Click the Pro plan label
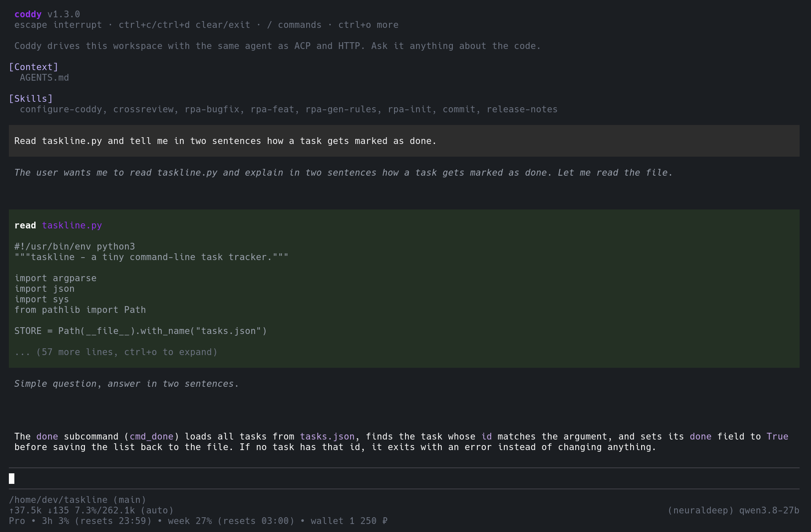811x532 pixels. [17, 521]
